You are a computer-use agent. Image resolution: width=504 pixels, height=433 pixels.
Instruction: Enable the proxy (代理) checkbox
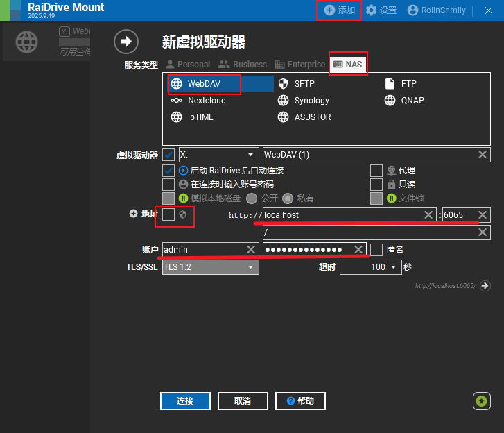coord(376,171)
